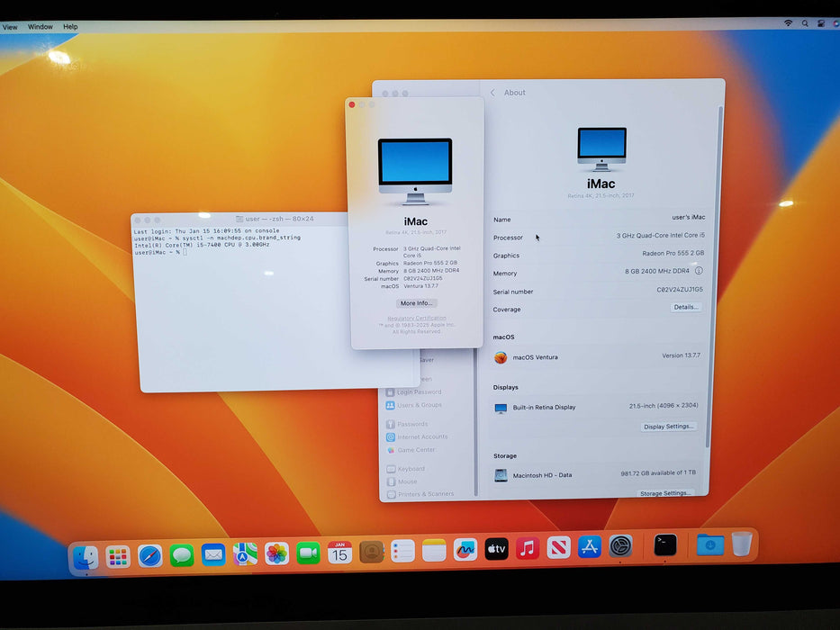
Task: Click the About pane vertical scrollbar
Action: pyautogui.click(x=714, y=276)
